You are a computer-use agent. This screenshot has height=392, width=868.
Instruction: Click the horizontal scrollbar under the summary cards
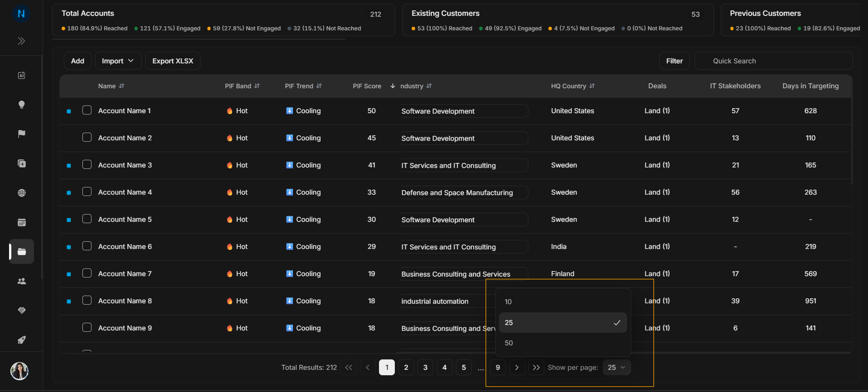pyautogui.click(x=199, y=39)
